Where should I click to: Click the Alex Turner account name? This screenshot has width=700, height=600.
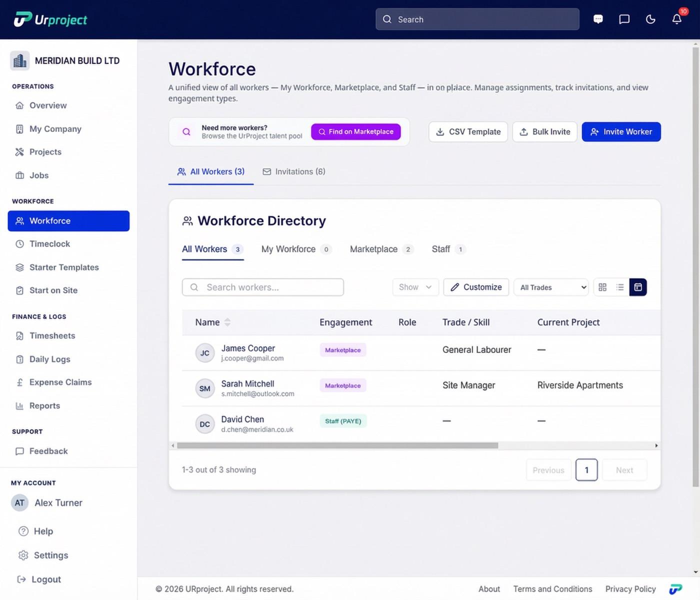click(58, 503)
